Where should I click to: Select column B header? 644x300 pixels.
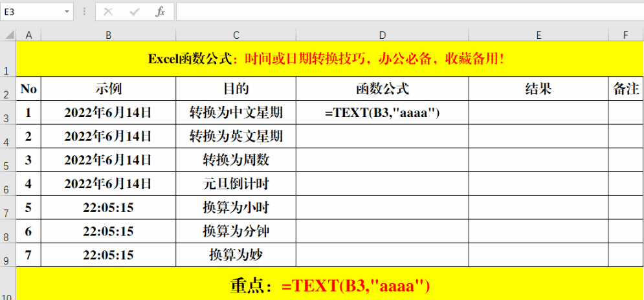pos(109,36)
